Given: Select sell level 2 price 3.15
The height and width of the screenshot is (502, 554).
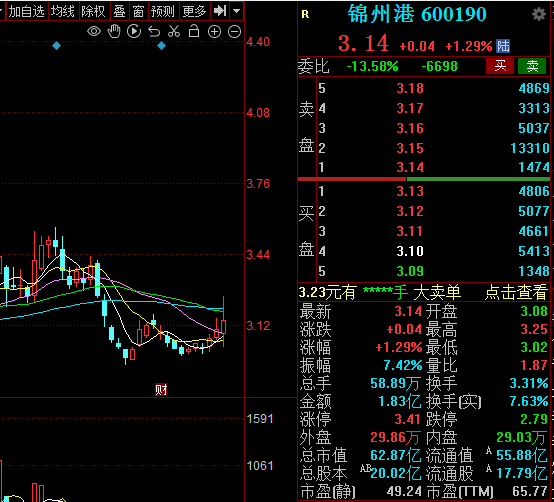Looking at the screenshot, I should [x=410, y=148].
